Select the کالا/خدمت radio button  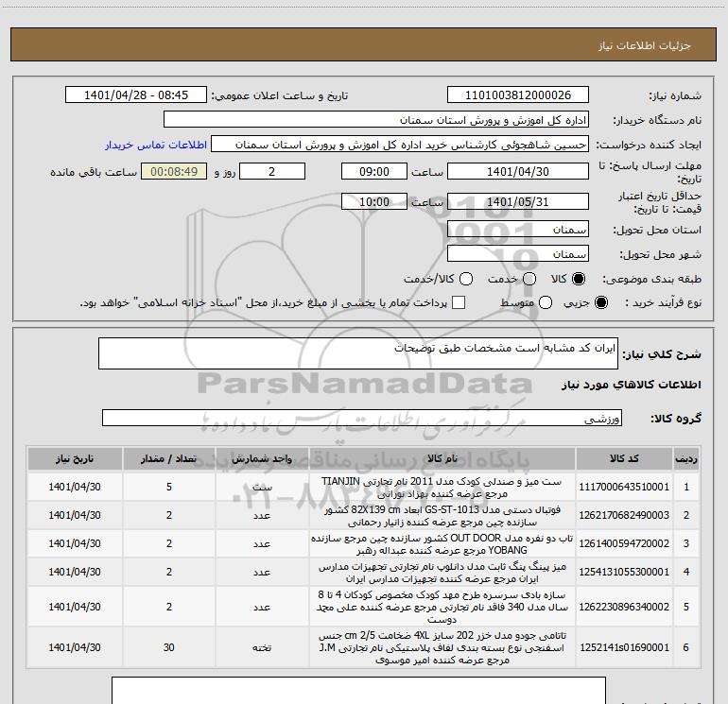[x=466, y=279]
